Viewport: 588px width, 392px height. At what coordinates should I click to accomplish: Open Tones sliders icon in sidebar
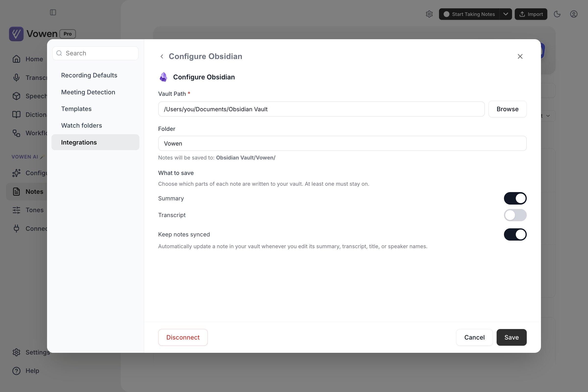pyautogui.click(x=16, y=210)
